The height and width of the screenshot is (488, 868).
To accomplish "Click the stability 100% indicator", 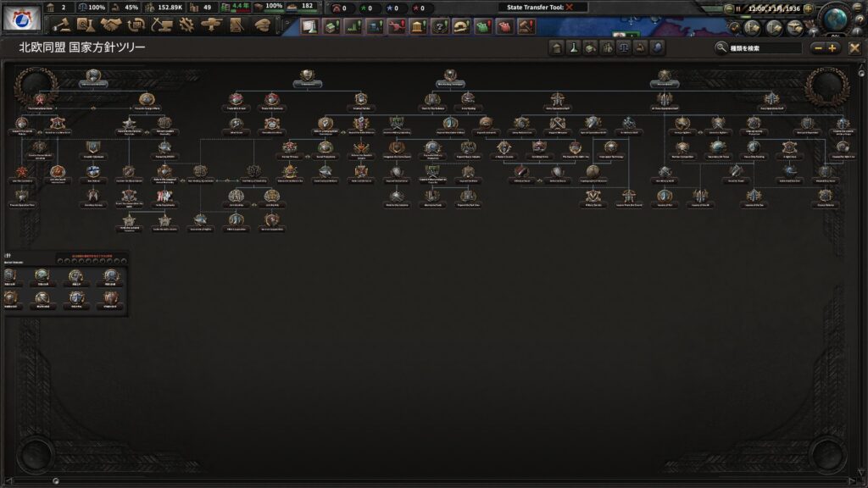I will click(x=92, y=7).
